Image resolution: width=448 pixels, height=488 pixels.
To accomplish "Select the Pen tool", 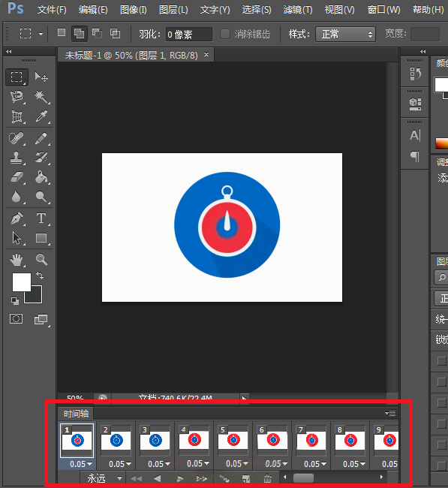I will [17, 218].
